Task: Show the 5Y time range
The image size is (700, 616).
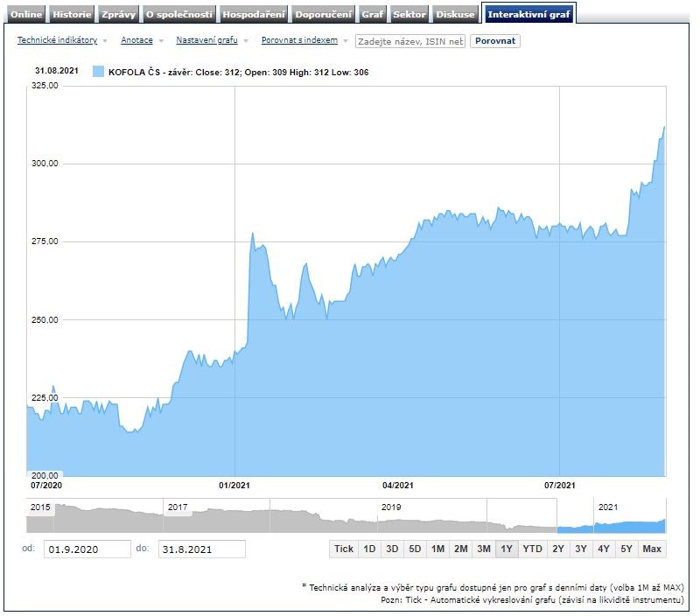Action: (x=626, y=549)
